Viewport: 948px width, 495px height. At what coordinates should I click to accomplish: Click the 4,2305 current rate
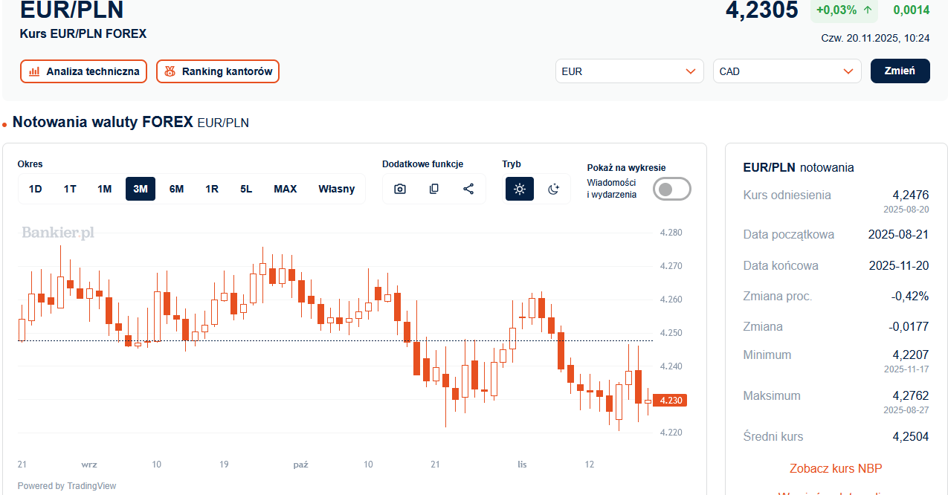(762, 10)
